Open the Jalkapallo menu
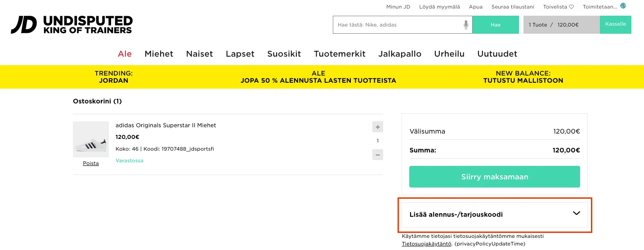 click(400, 54)
